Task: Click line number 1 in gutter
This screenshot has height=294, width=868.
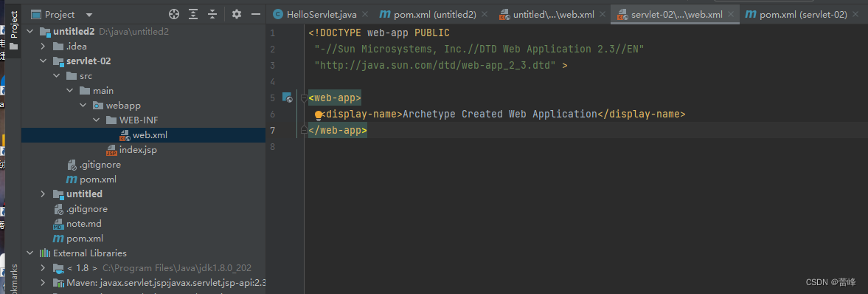Action: pos(272,33)
